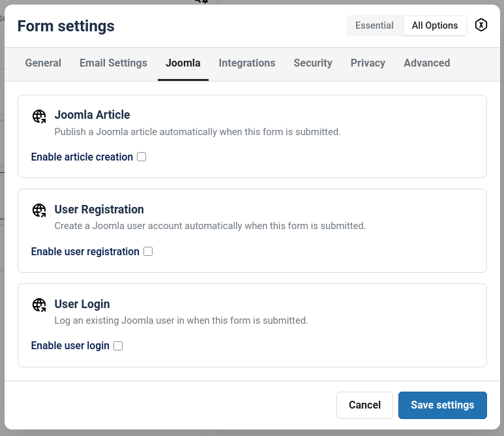This screenshot has height=436, width=504.
Task: Click the Joomla Article section heading
Action: click(93, 115)
